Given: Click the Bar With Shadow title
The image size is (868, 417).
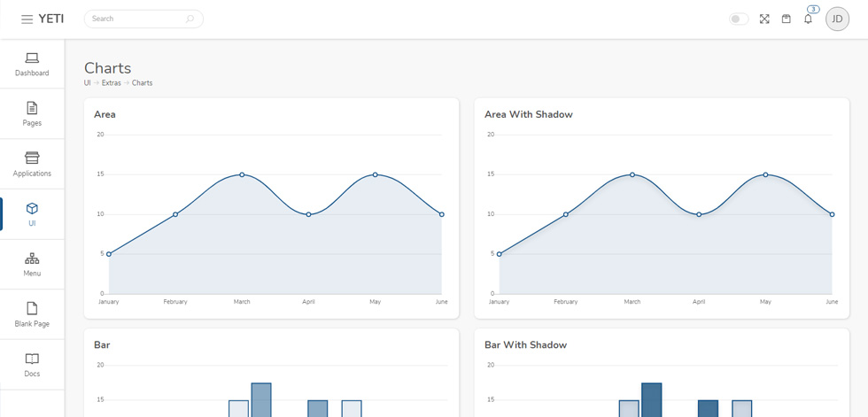Looking at the screenshot, I should tap(526, 345).
